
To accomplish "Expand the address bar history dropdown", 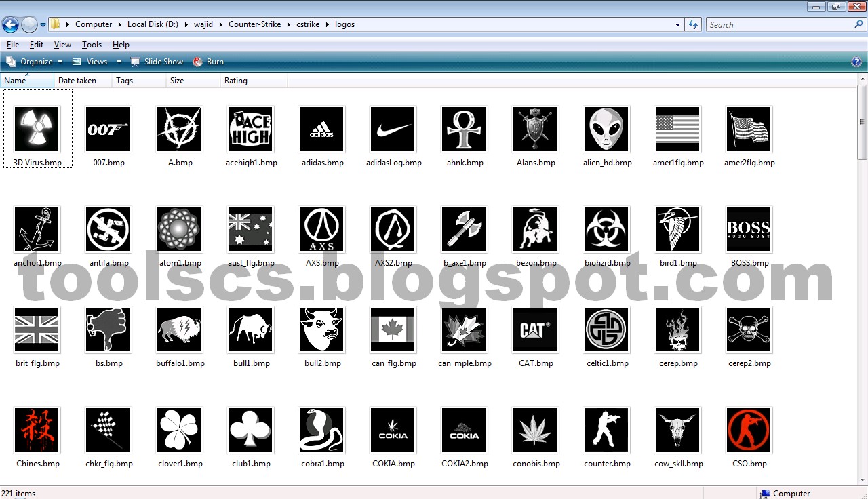I will pyautogui.click(x=677, y=24).
